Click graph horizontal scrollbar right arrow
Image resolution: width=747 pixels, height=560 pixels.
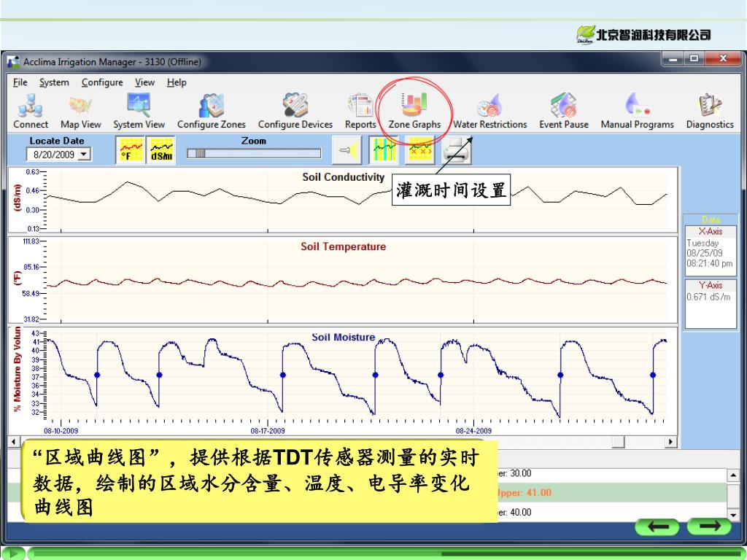[671, 442]
